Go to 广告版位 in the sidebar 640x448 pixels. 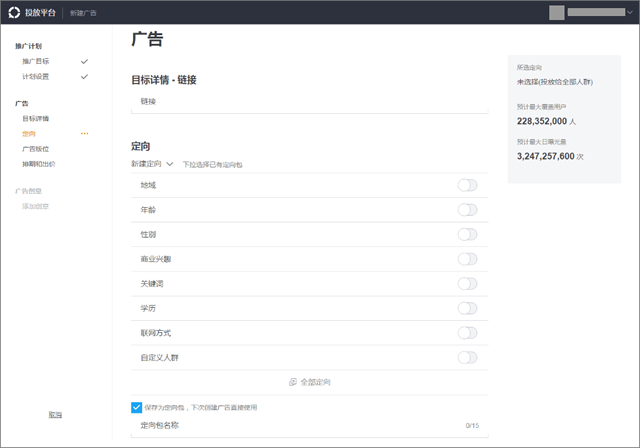tap(35, 148)
